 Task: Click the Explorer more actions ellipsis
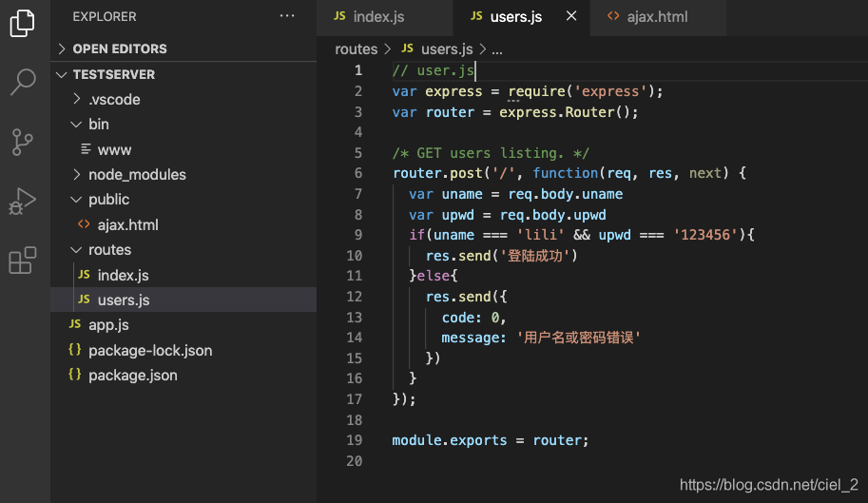coord(287,16)
